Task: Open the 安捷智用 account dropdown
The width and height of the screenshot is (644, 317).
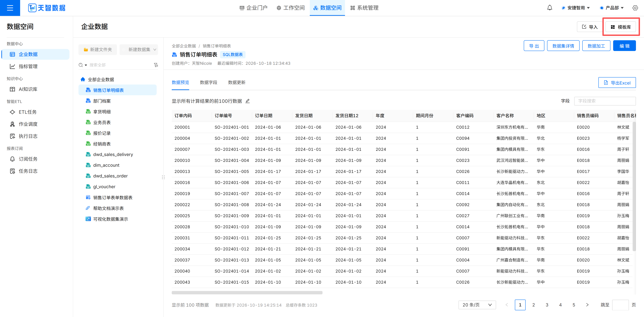Action: pos(576,8)
